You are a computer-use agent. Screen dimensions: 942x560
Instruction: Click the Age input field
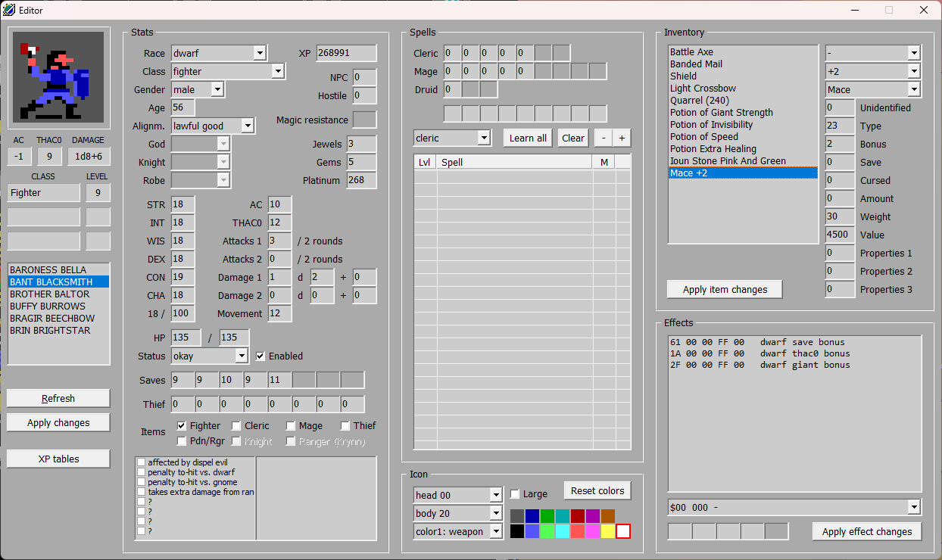[x=182, y=108]
